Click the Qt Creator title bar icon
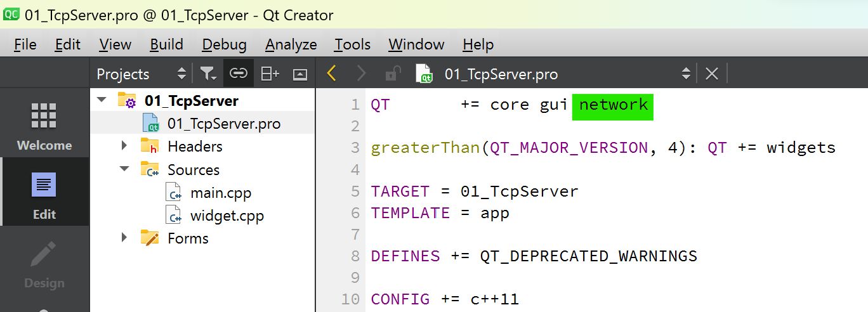Viewport: 868px width, 312px height. tap(11, 14)
